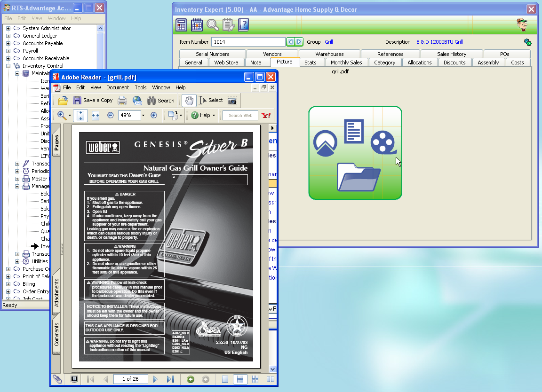Image resolution: width=542 pixels, height=392 pixels.
Task: Click the Zoom In magnifier tool
Action: pos(62,115)
